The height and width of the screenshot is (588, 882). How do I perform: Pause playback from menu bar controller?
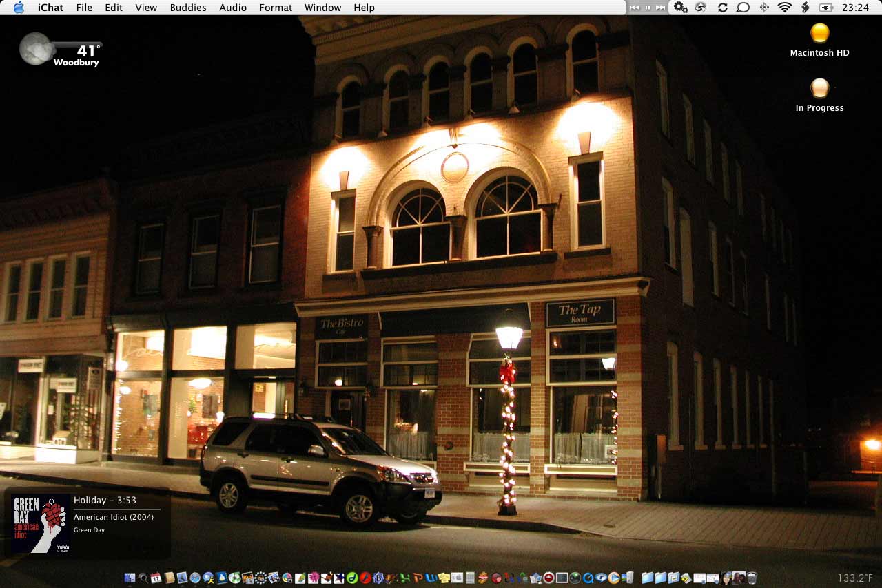click(x=648, y=8)
